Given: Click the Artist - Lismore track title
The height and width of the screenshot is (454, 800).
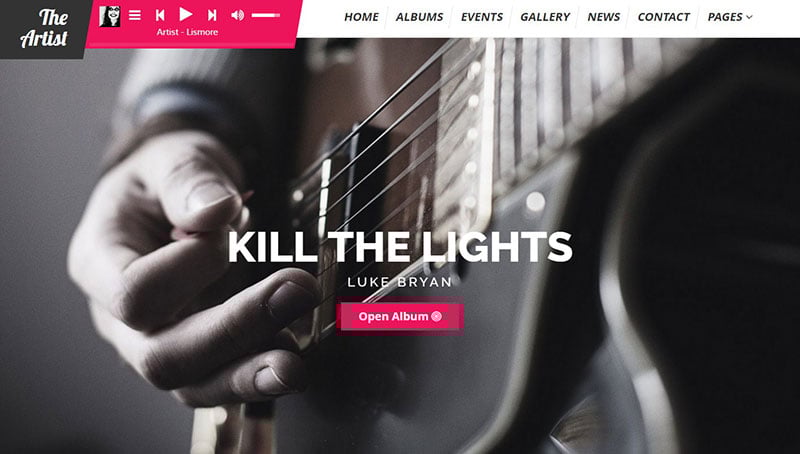Looking at the screenshot, I should click(x=187, y=32).
